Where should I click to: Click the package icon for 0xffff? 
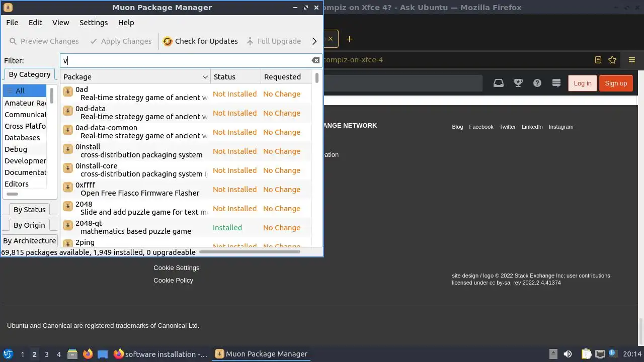[67, 188]
